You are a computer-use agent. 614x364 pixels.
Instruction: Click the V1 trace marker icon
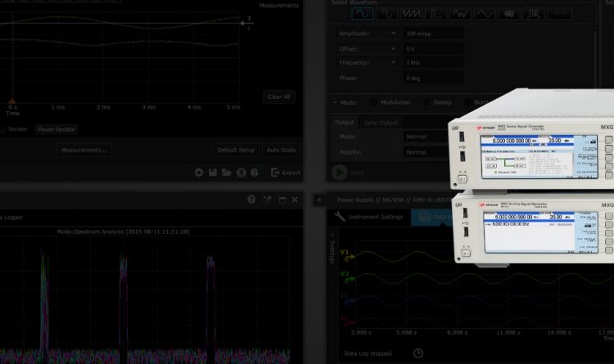click(x=347, y=254)
